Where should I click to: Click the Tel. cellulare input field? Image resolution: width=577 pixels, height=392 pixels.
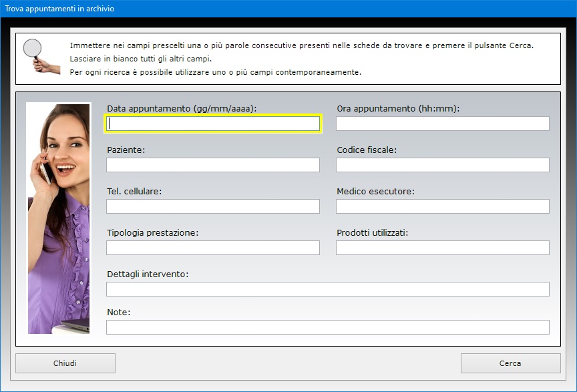click(213, 206)
